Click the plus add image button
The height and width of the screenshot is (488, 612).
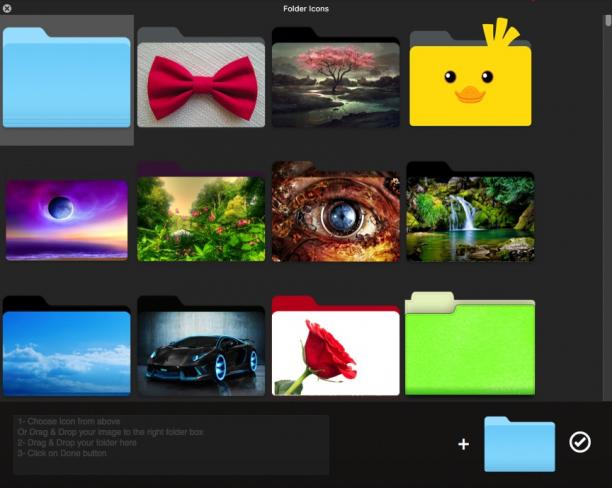[463, 444]
